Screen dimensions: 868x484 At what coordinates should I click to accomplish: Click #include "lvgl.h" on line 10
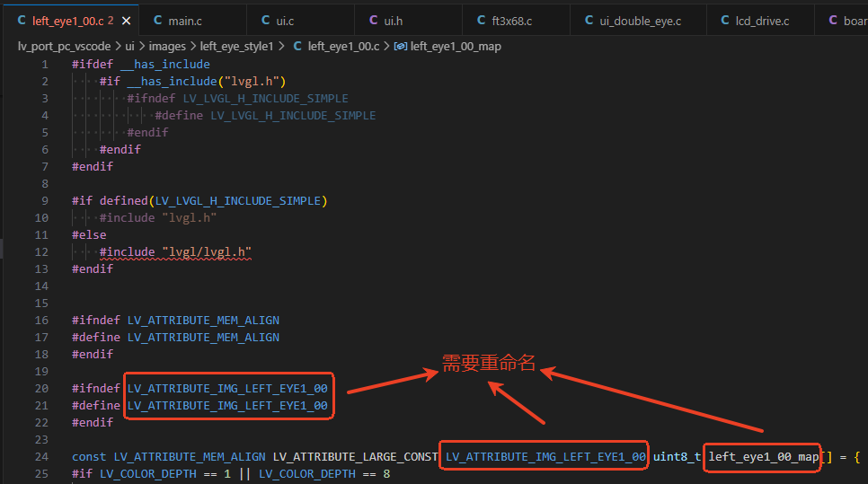point(158,218)
